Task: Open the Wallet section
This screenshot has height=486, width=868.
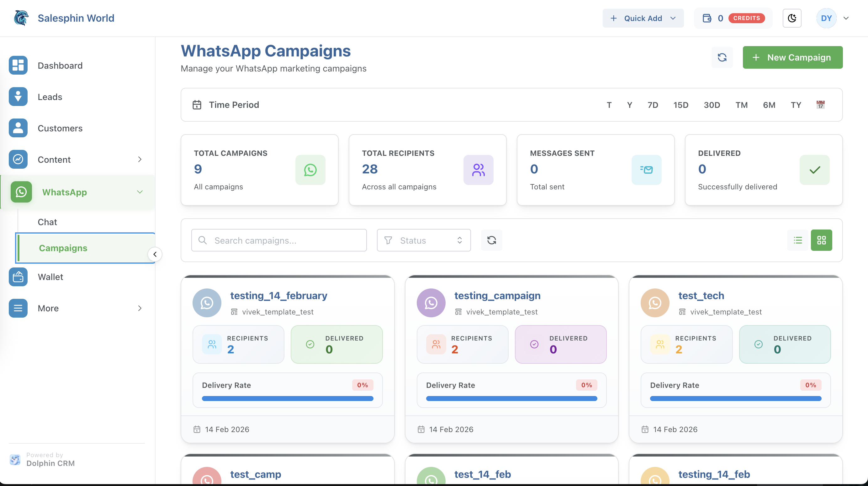Action: click(x=50, y=277)
